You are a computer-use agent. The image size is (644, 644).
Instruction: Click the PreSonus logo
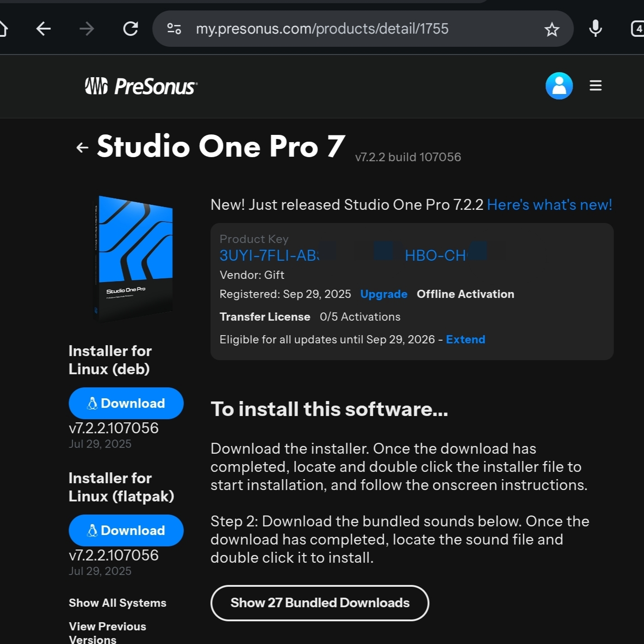(x=140, y=86)
